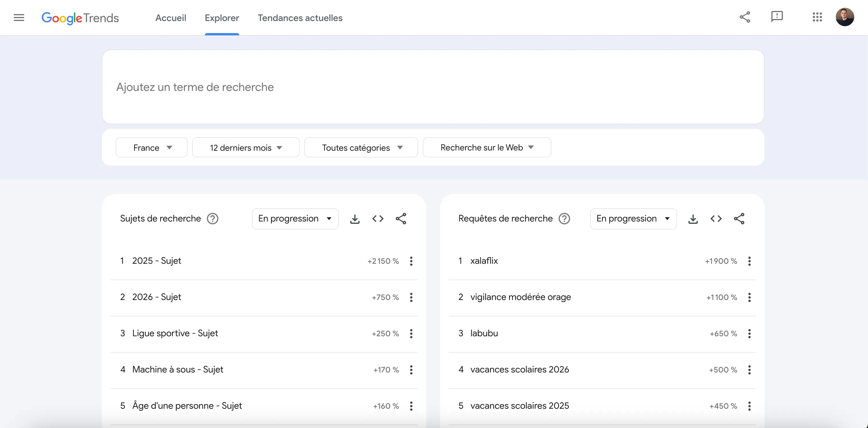Get embed code for Requêtes de recherche
This screenshot has width=868, height=428.
coord(716,219)
